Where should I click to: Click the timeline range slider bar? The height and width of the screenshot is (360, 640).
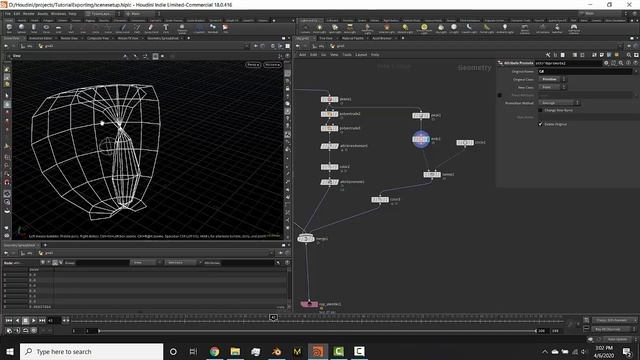pyautogui.click(x=317, y=331)
